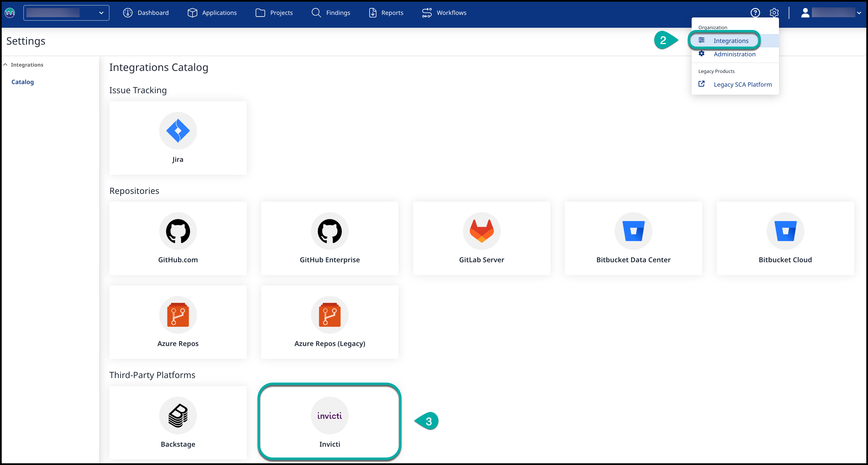This screenshot has height=465, width=868.
Task: Select the Bitbucket Cloud integration card
Action: 785,238
